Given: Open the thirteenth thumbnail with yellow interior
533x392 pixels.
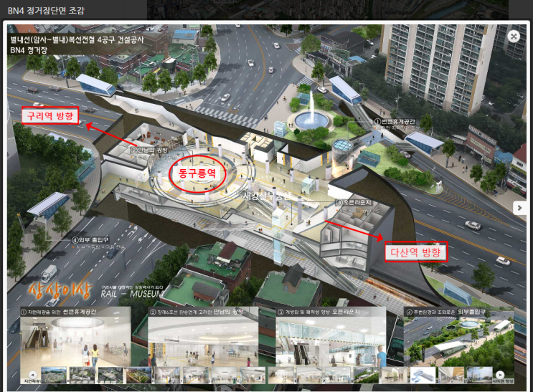Looking at the screenshot, I should tap(395, 375).
